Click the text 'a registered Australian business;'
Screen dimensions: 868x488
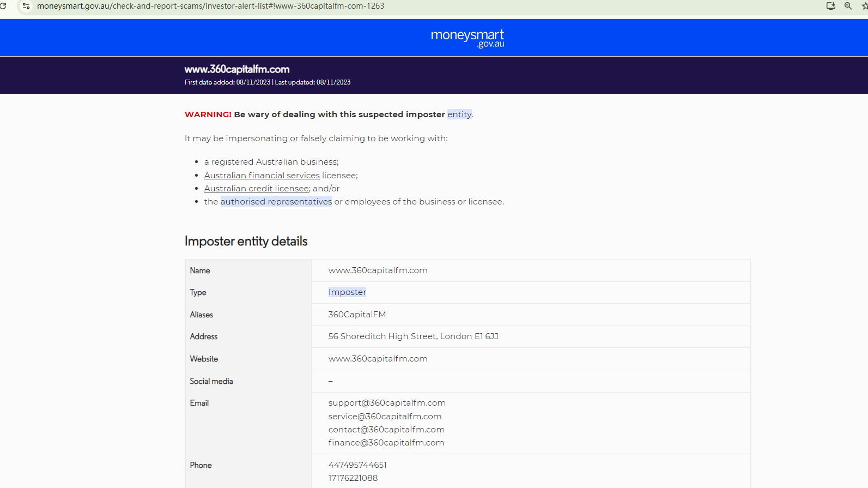coord(271,162)
